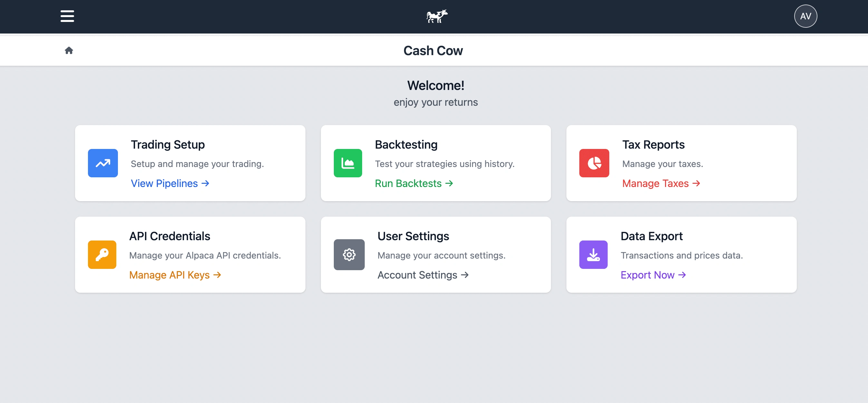The height and width of the screenshot is (403, 868).
Task: Click the cow logo in header
Action: click(437, 16)
